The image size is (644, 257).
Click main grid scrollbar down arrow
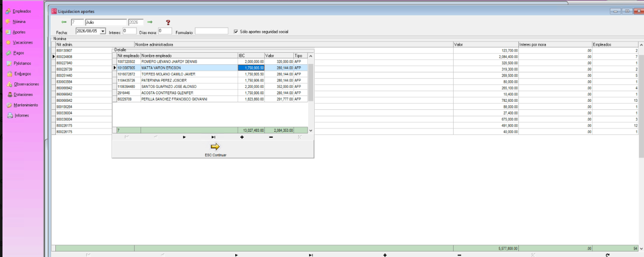click(x=641, y=248)
